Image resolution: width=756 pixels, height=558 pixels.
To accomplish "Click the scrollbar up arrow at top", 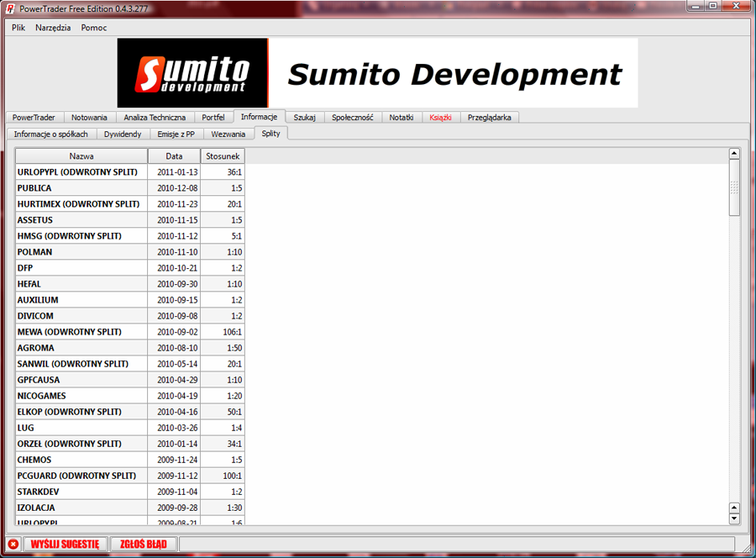I will [734, 154].
